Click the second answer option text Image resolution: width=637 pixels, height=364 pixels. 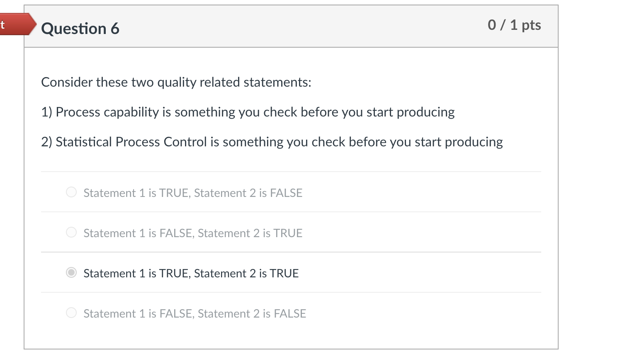pos(192,233)
